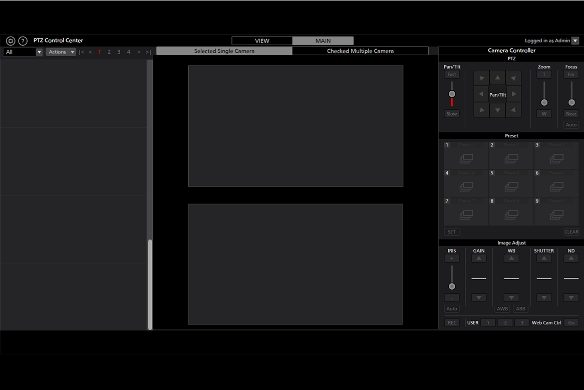584x390 pixels.
Task: Select the Preset 5 thumbnail slot
Action: (511, 184)
